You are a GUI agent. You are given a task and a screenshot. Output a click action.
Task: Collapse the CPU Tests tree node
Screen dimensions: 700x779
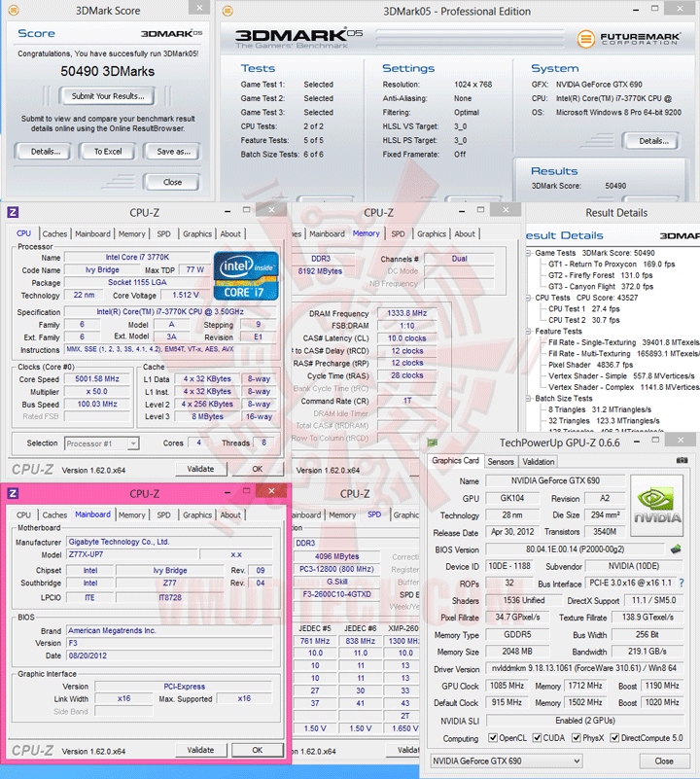pos(529,298)
